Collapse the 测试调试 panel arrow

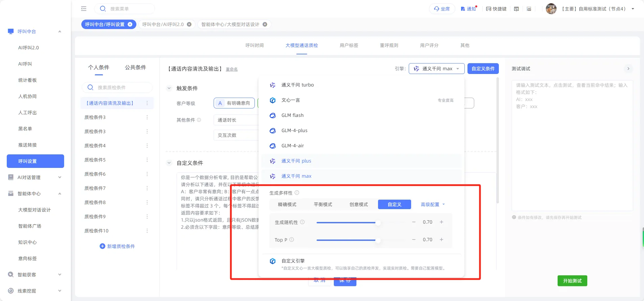coord(628,69)
